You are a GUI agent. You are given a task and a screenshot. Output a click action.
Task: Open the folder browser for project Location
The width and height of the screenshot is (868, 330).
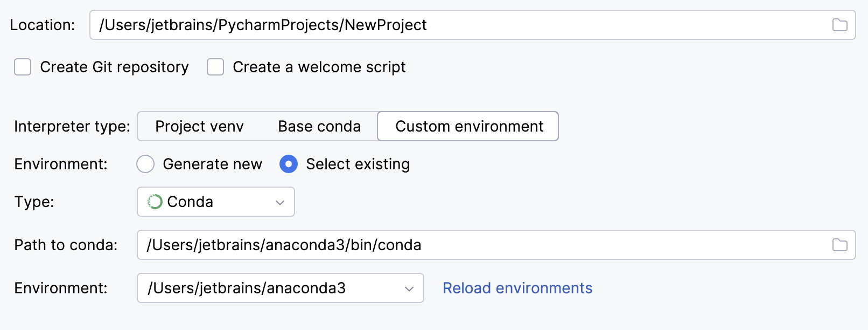[x=841, y=24]
